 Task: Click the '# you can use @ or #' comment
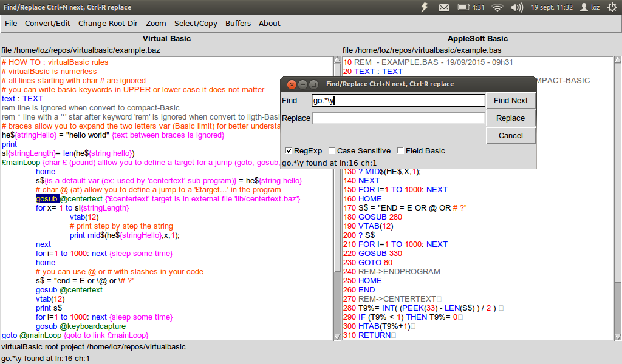120,272
